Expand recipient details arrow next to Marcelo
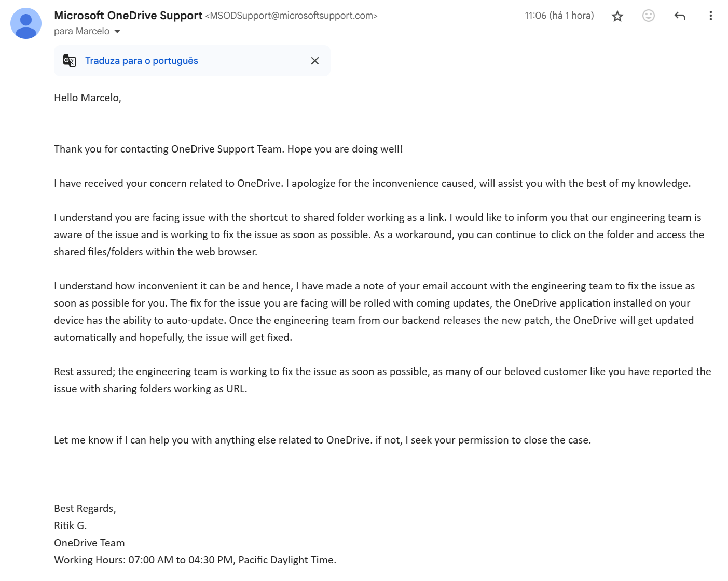The height and width of the screenshot is (581, 728). [x=117, y=32]
